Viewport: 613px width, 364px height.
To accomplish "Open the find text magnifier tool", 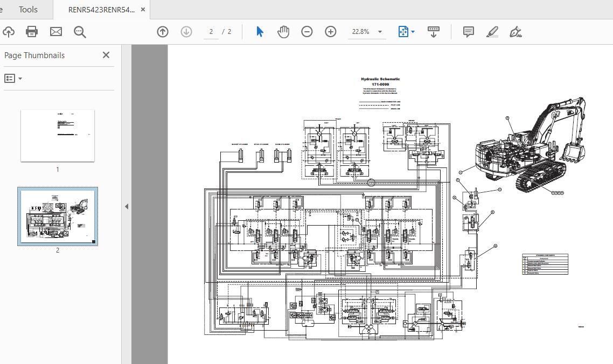I will [x=80, y=32].
